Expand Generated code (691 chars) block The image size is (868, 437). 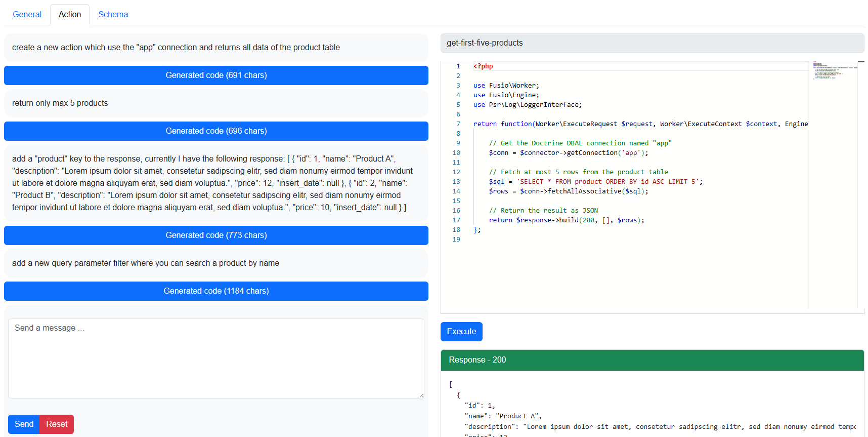pyautogui.click(x=216, y=75)
